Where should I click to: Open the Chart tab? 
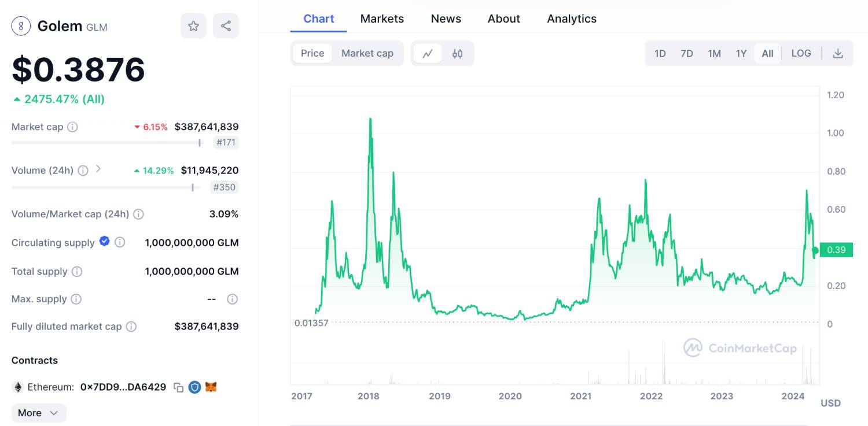point(319,18)
